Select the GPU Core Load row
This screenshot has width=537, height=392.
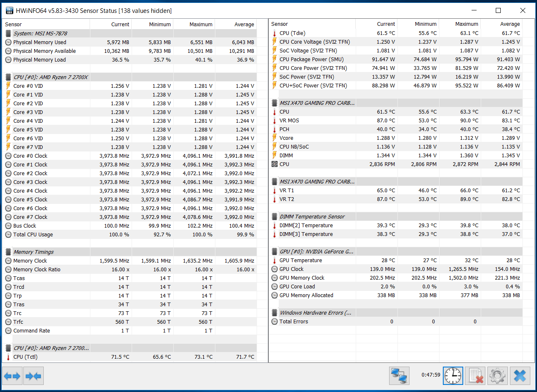click(x=396, y=287)
